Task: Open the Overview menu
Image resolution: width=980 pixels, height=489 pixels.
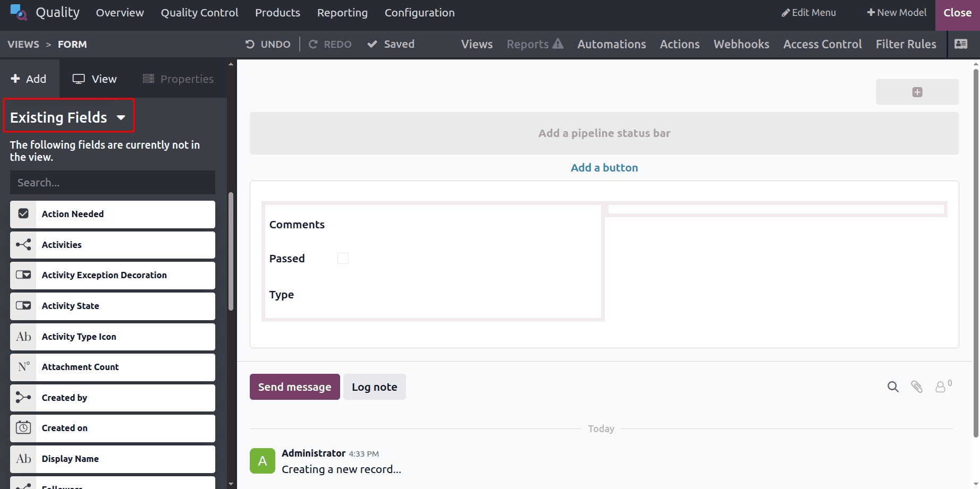Action: [120, 12]
